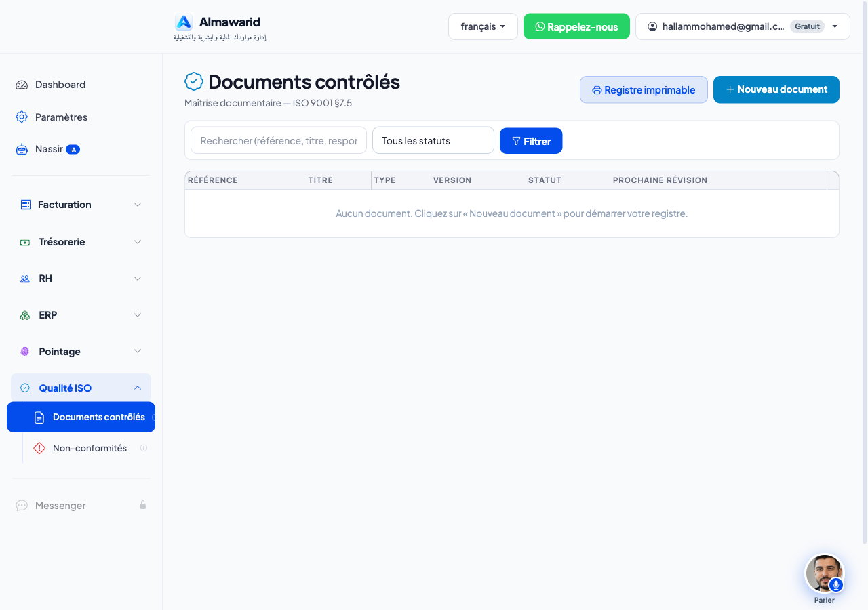Click the Qualité ISO check icon
This screenshot has width=868, height=610.
click(x=25, y=388)
